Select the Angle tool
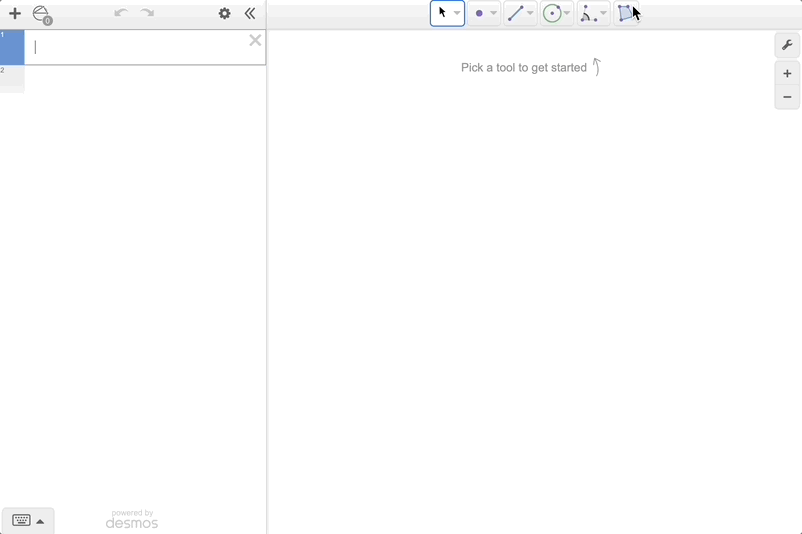The image size is (802, 534). 588,13
